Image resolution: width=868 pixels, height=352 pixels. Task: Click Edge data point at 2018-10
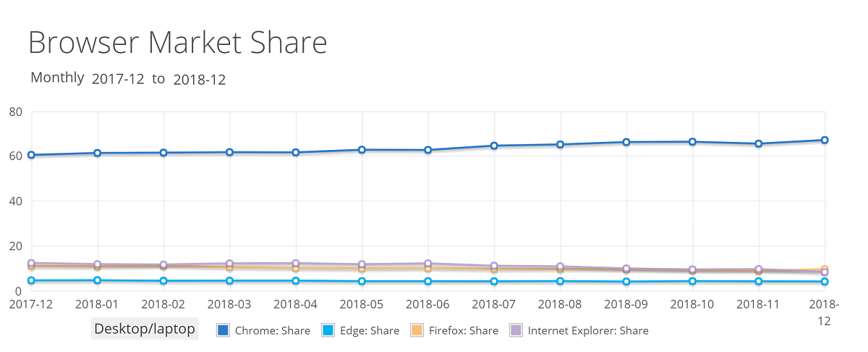click(692, 281)
